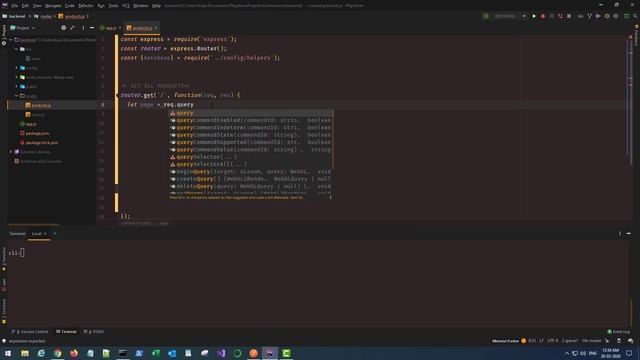
Task: Click the green Project Structure icon near search
Action: 627,16
